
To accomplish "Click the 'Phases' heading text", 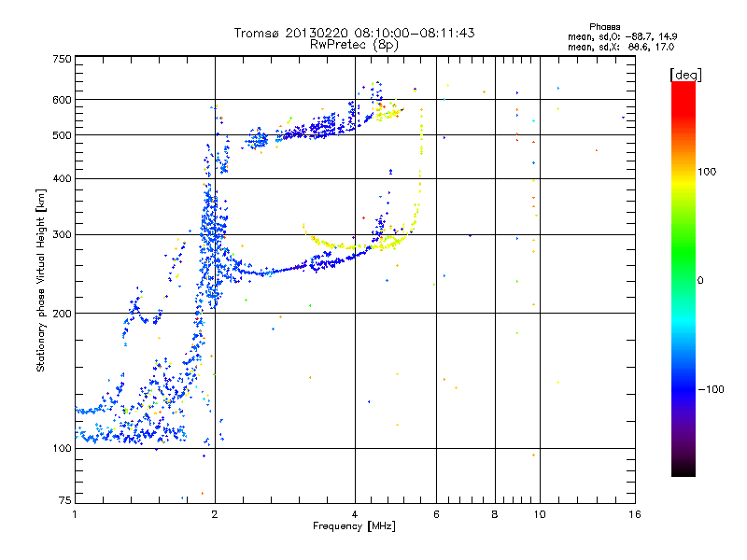I will tap(604, 27).
